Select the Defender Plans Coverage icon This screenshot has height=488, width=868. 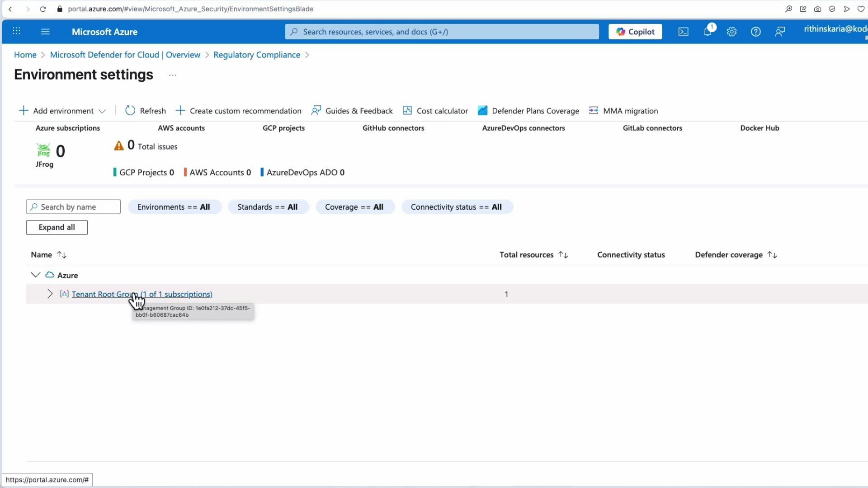coord(482,110)
